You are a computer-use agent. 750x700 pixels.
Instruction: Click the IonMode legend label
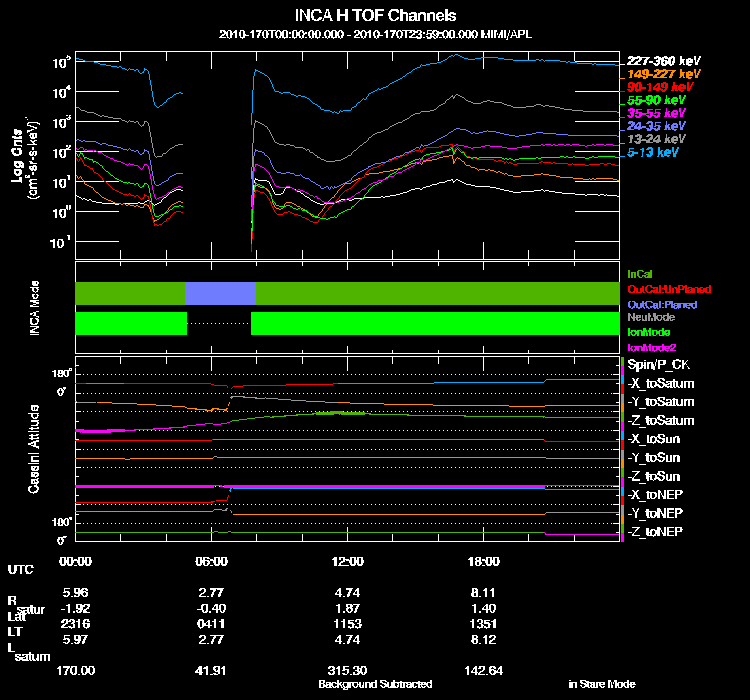pos(649,332)
